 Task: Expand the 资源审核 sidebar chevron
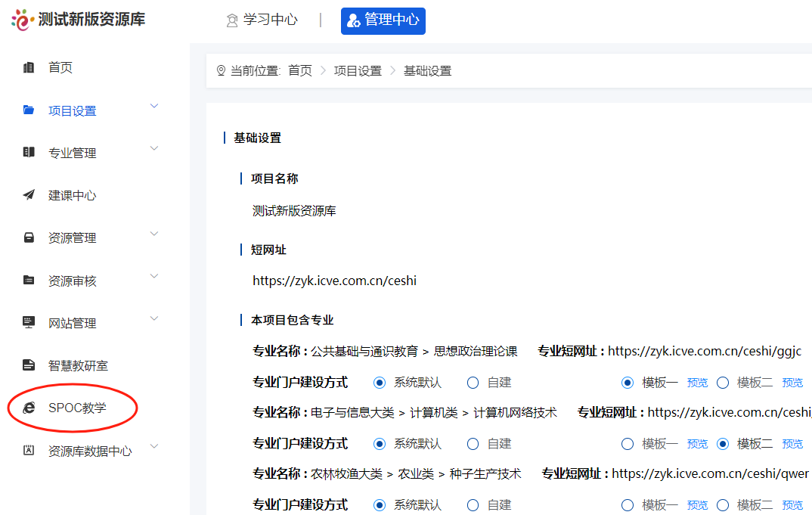(153, 277)
